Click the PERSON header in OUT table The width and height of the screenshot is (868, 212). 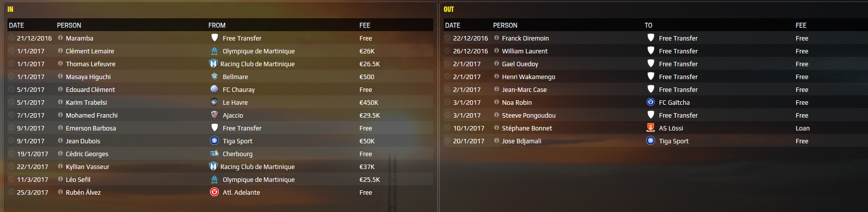tap(505, 25)
